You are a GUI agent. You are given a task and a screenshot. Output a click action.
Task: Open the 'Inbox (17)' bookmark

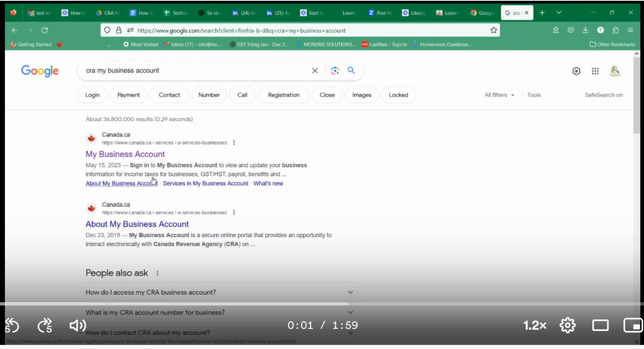point(192,44)
